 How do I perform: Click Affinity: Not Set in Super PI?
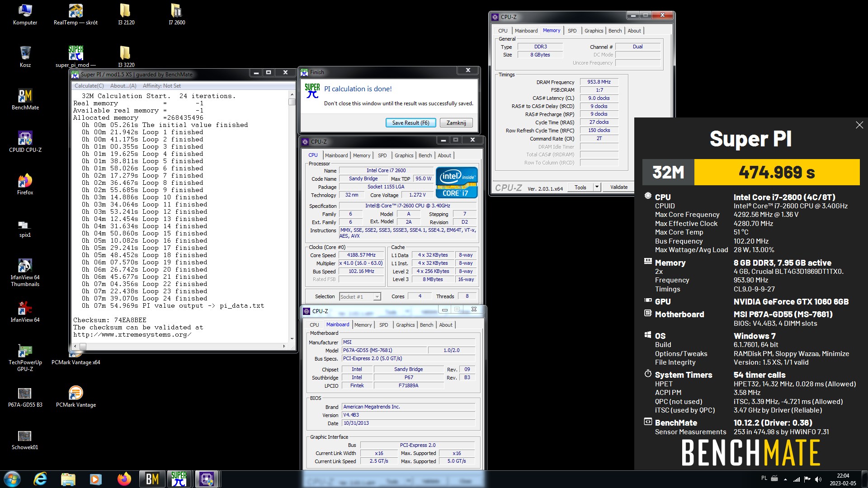tap(161, 86)
